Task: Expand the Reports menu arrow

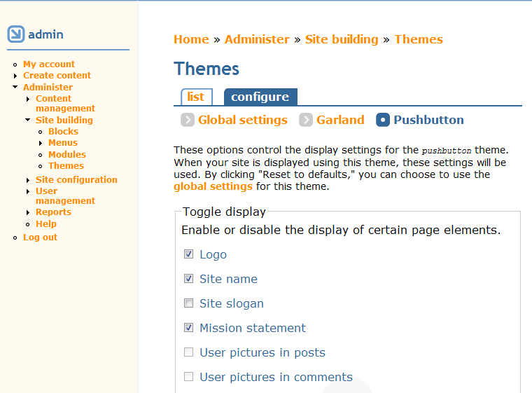Action: tap(28, 213)
